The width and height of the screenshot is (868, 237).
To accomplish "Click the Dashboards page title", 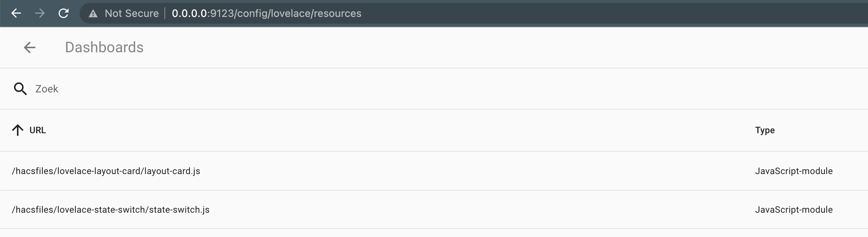I will [104, 47].
